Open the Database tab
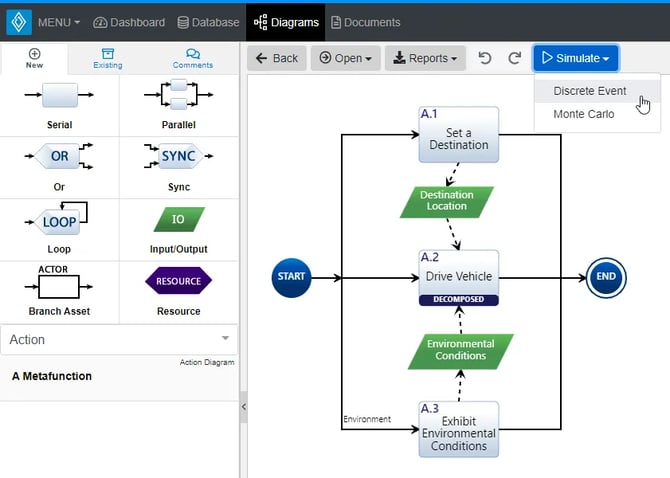 click(208, 22)
